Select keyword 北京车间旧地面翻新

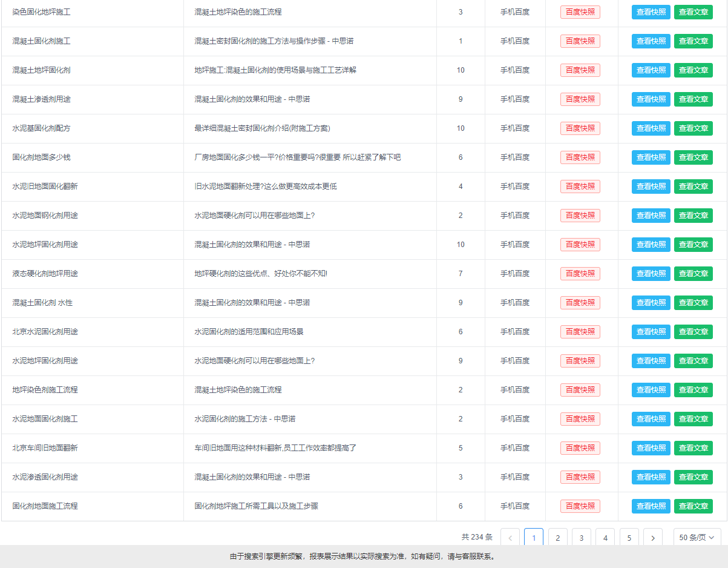click(x=45, y=448)
